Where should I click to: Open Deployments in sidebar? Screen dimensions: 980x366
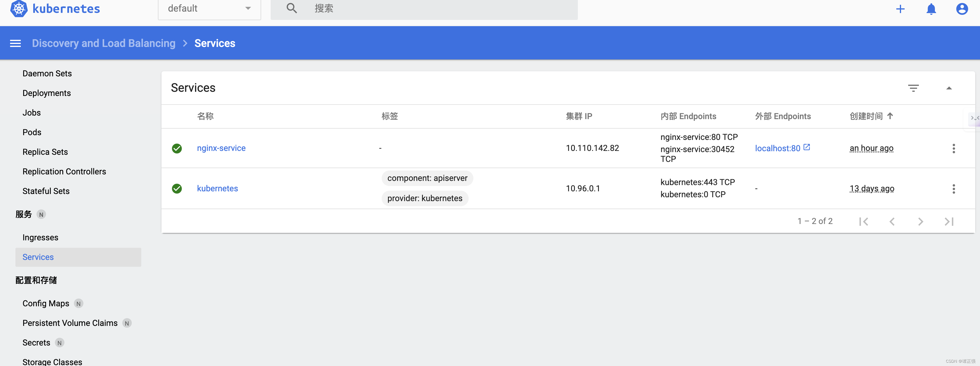[x=46, y=93]
